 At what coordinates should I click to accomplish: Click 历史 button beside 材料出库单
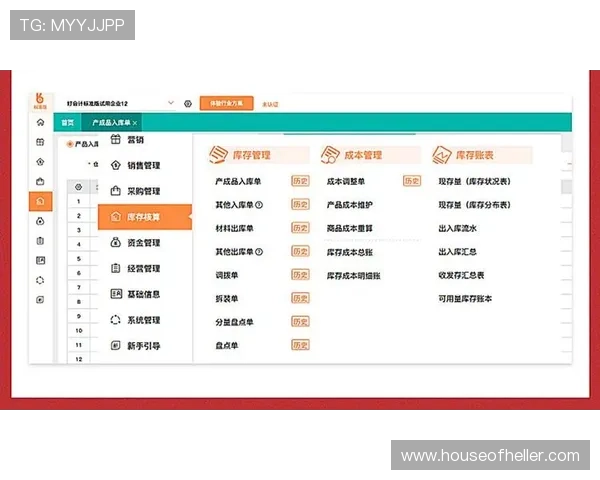[x=300, y=228]
